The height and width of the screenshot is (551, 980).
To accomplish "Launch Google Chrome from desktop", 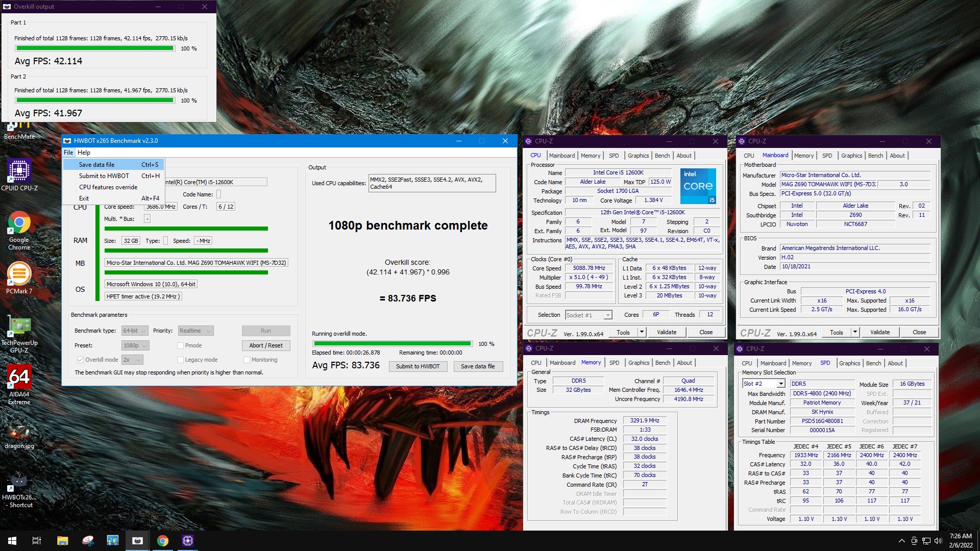I will [x=19, y=231].
